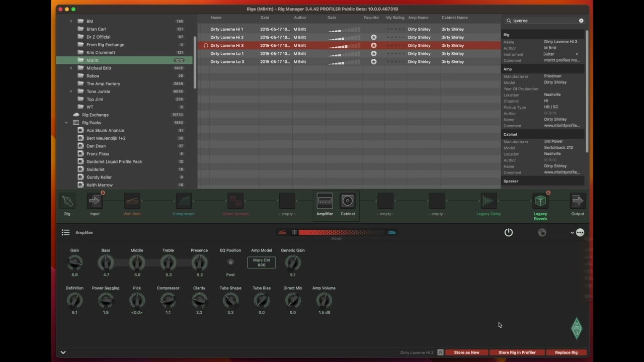Viewport: 644px width, 362px height.
Task: Select the Output block
Action: pos(578,201)
